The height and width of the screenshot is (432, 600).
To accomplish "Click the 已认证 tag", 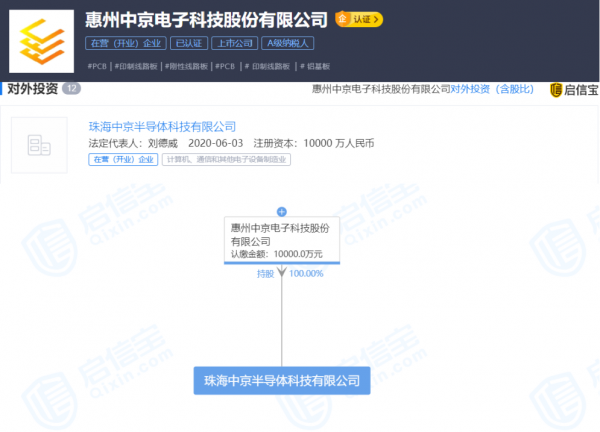I will tap(189, 43).
